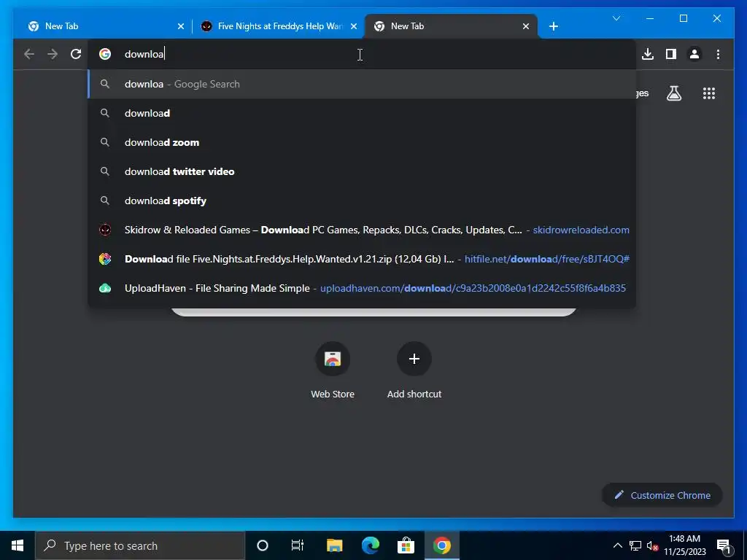The width and height of the screenshot is (747, 560).
Task: Launch Microsoft Edge from the taskbar
Action: point(370,545)
